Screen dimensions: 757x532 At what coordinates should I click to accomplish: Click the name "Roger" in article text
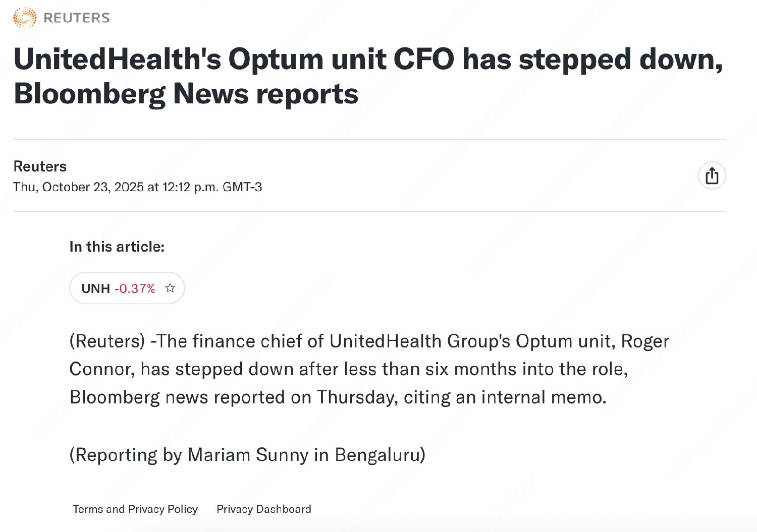[x=644, y=341]
